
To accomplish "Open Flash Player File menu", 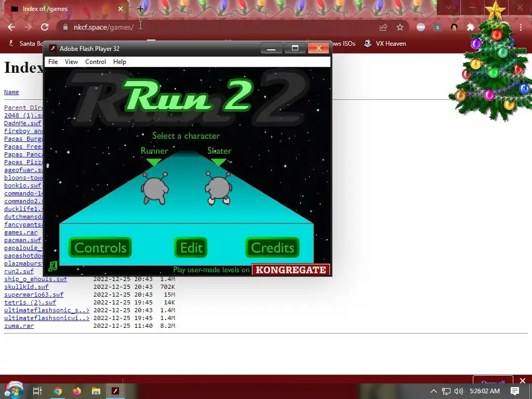I will pos(53,62).
